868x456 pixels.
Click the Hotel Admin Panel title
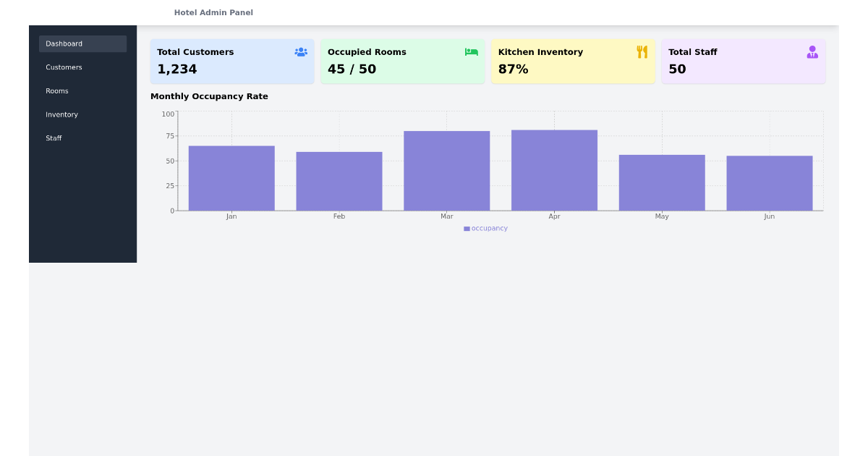(213, 12)
